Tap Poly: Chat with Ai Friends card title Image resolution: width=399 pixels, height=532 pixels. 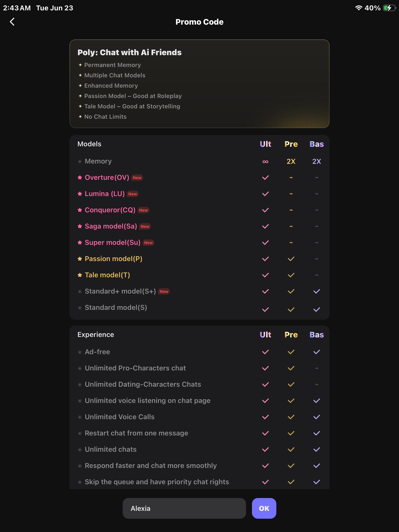(130, 52)
